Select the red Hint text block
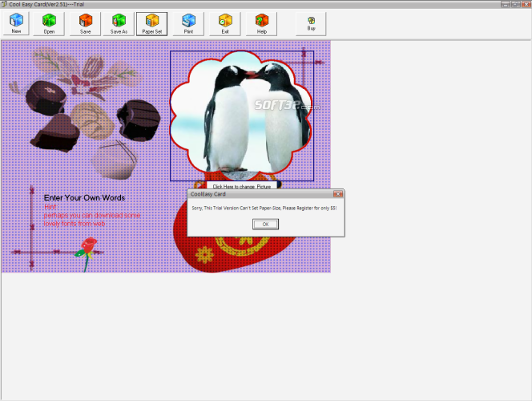The image size is (532, 401). [x=92, y=215]
